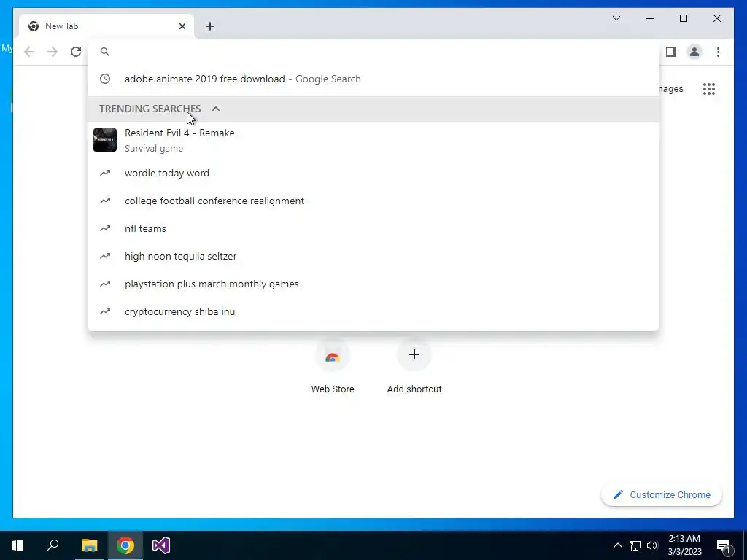The height and width of the screenshot is (560, 747).
Task: Close the New Tab tab
Action: pyautogui.click(x=182, y=26)
